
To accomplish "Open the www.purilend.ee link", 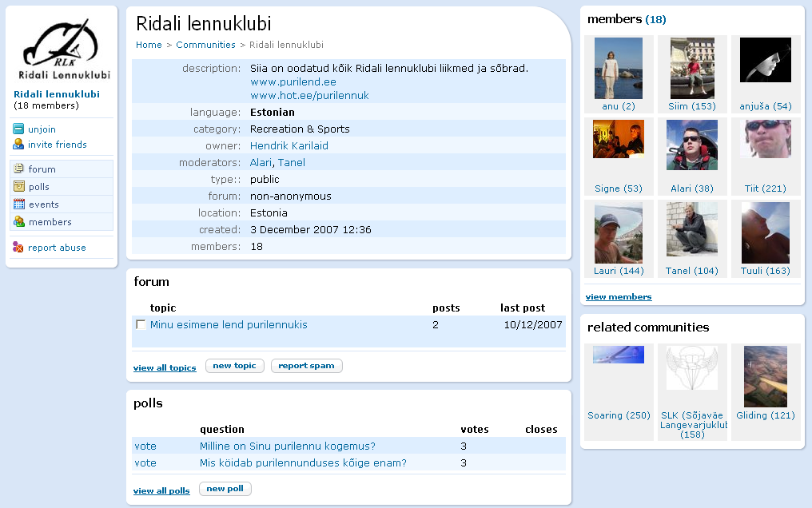I will click(x=293, y=81).
